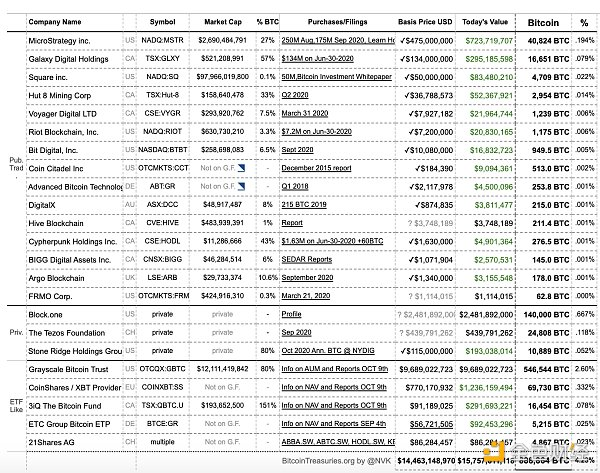Open Coin Citadel 'December 2015 report' link

click(x=316, y=168)
